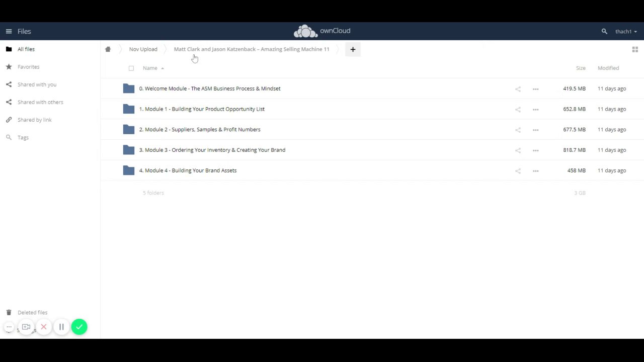The height and width of the screenshot is (362, 644).
Task: Cancel recording with red X button
Action: [x=44, y=327]
